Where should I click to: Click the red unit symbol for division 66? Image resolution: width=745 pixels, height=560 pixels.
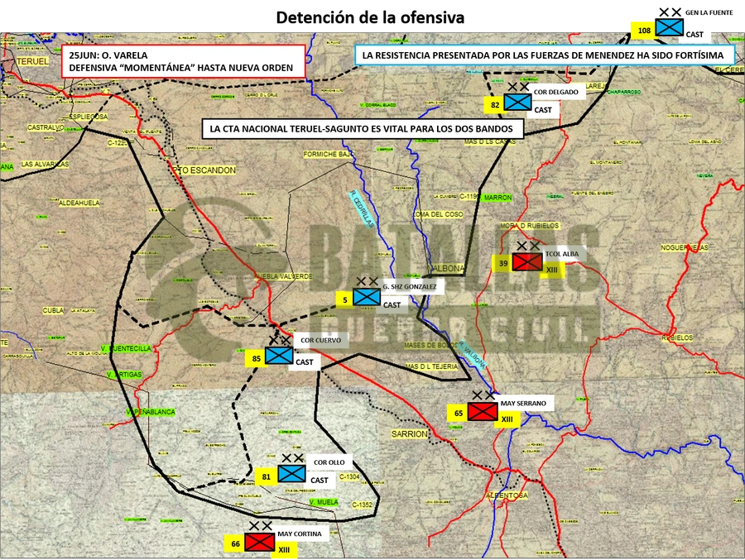[259, 542]
